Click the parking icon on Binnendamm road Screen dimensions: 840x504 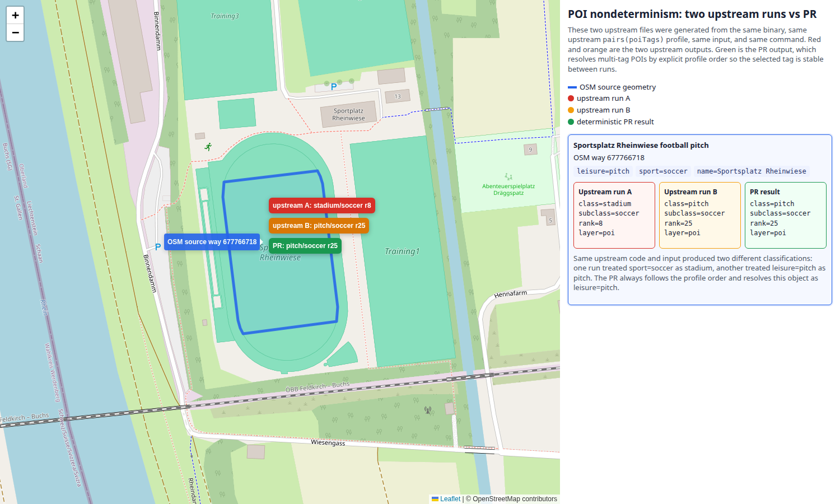[x=158, y=247]
